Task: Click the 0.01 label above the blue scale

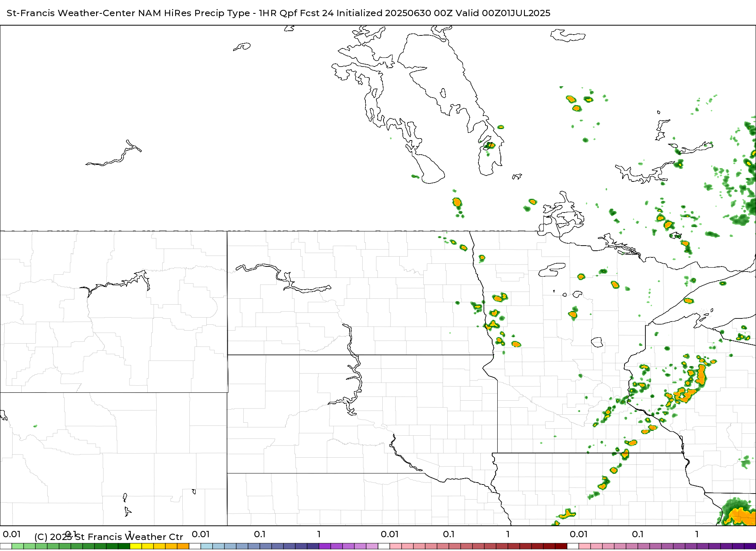Action: 201,534
